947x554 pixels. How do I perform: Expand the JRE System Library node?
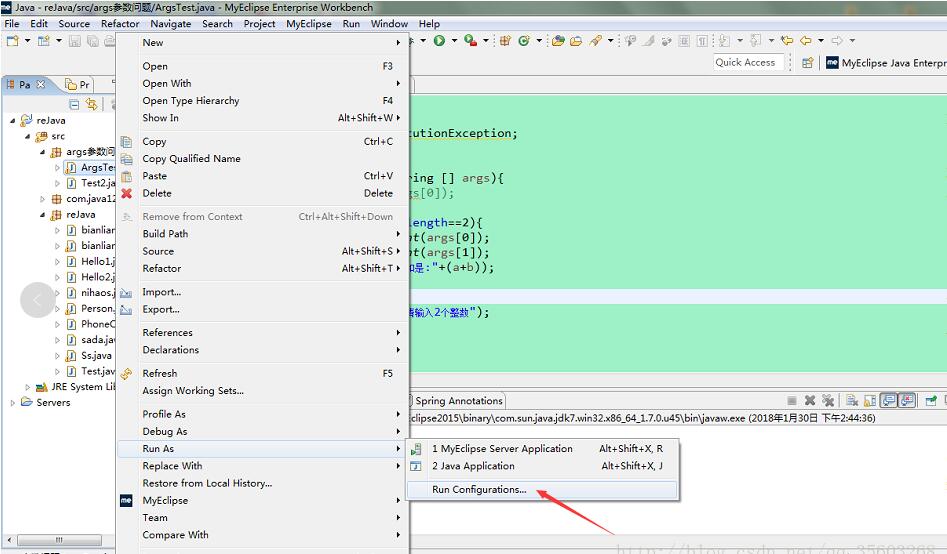tap(28, 387)
